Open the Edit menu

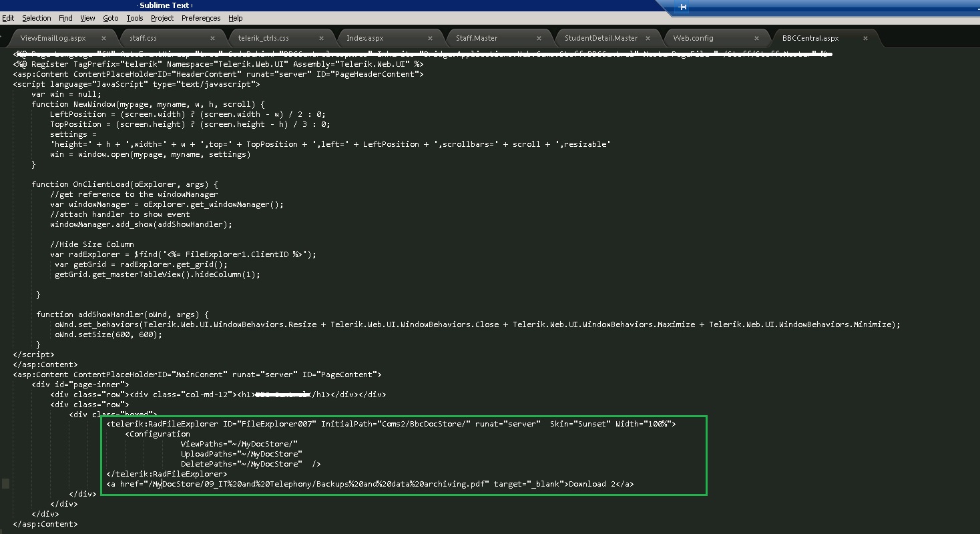[8, 18]
